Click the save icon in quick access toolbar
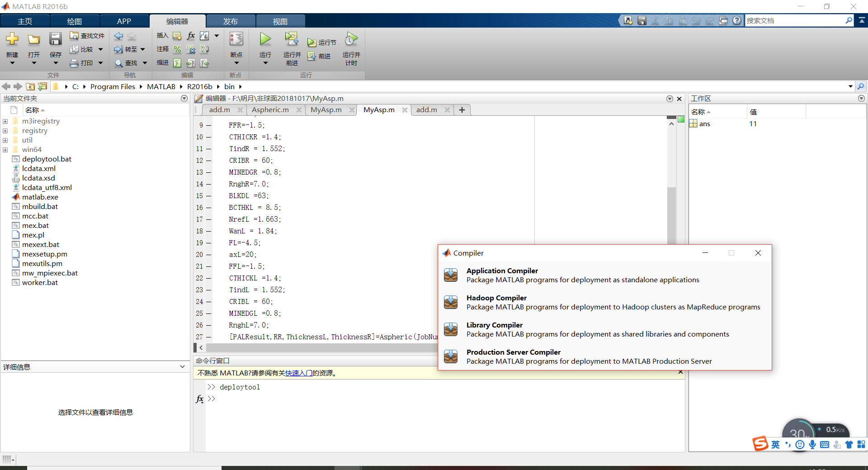This screenshot has width=868, height=470. [642, 20]
